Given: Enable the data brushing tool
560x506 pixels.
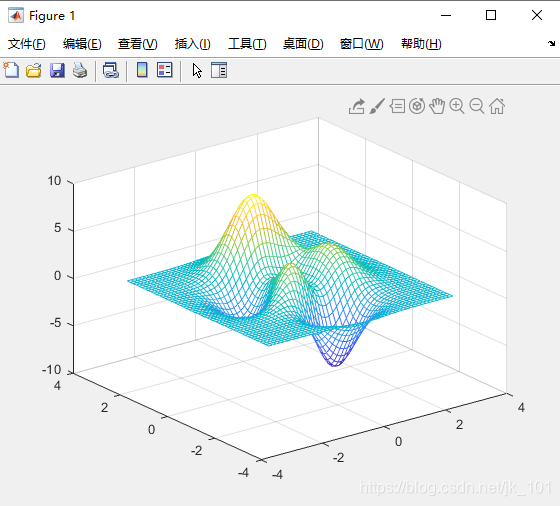Looking at the screenshot, I should coord(377,106).
